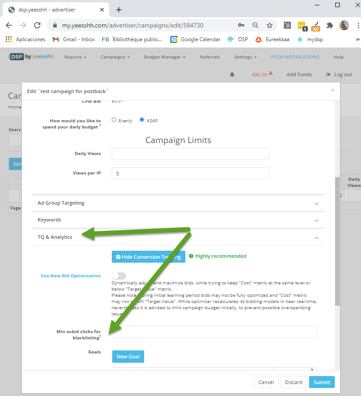Viewport: 361px width, 396px height.
Task: Click the yellow extension icon with badge
Action: [302, 26]
